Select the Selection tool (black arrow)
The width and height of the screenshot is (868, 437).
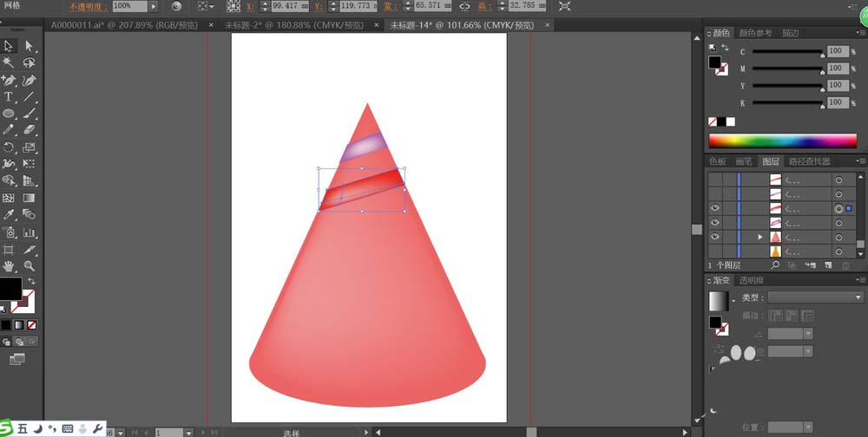point(9,46)
